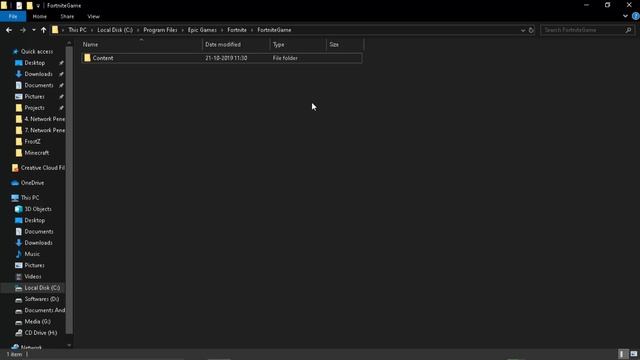
Task: Open pinned Downloads under Quick access
Action: click(38, 74)
